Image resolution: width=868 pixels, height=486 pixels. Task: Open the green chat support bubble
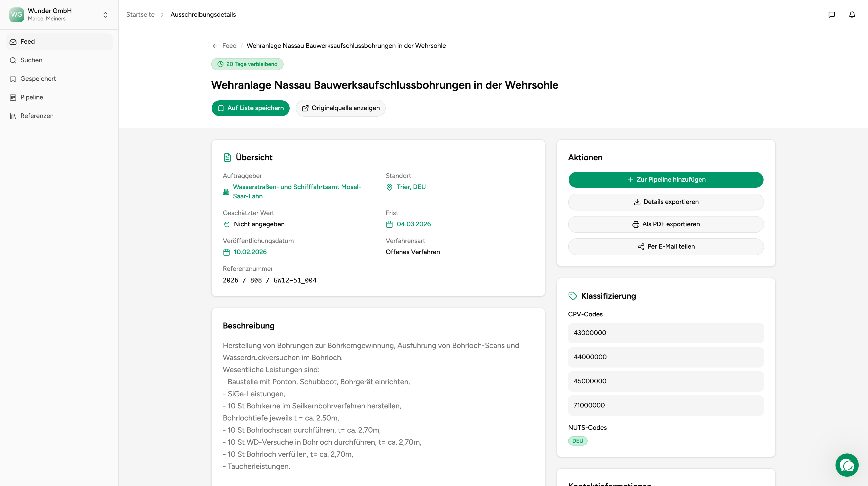click(x=847, y=465)
